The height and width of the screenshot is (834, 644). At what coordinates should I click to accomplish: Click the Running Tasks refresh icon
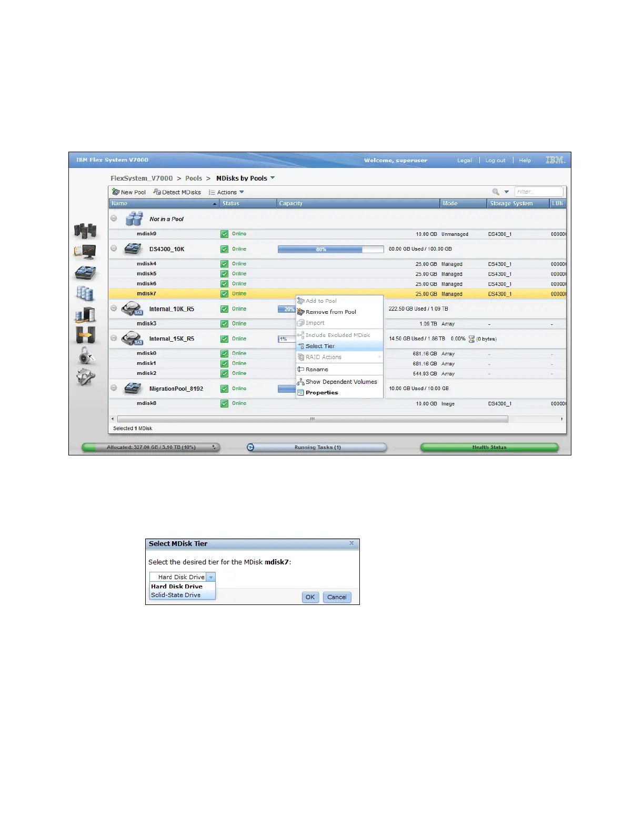250,447
